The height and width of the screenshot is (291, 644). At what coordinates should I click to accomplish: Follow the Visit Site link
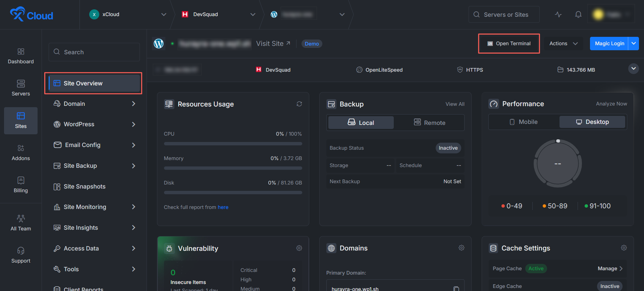tap(273, 44)
